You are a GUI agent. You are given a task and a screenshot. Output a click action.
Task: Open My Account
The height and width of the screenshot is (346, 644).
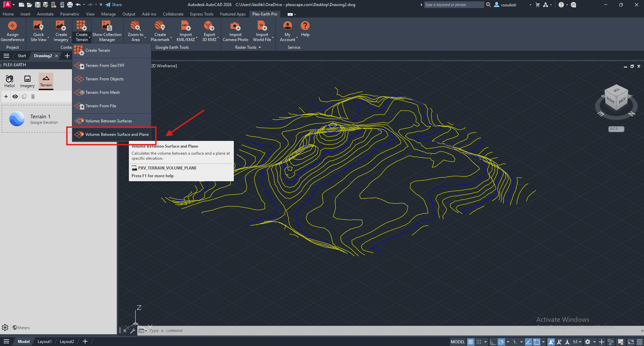(x=287, y=31)
